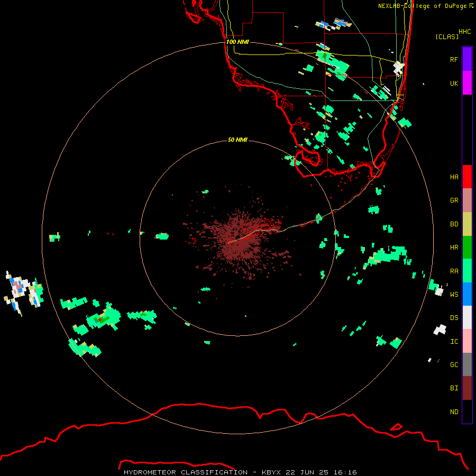Click the RA legend label
Viewport: 476px width, 476px height.
pos(454,271)
